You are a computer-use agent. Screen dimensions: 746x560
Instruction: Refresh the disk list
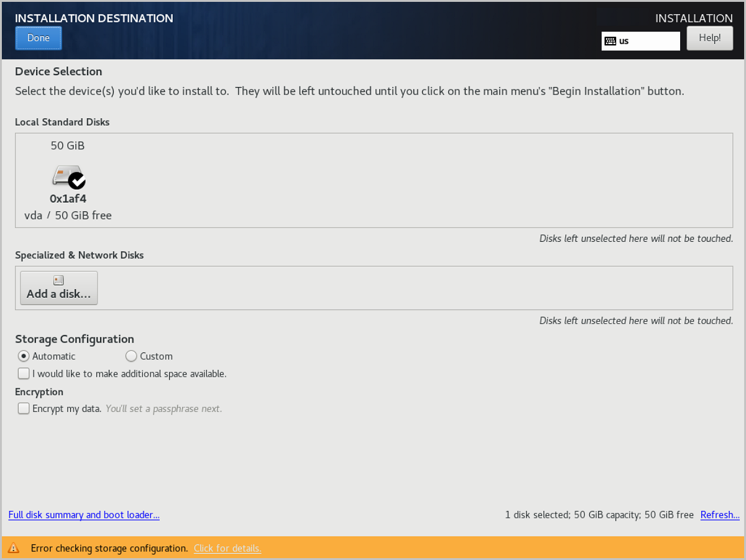click(x=719, y=515)
